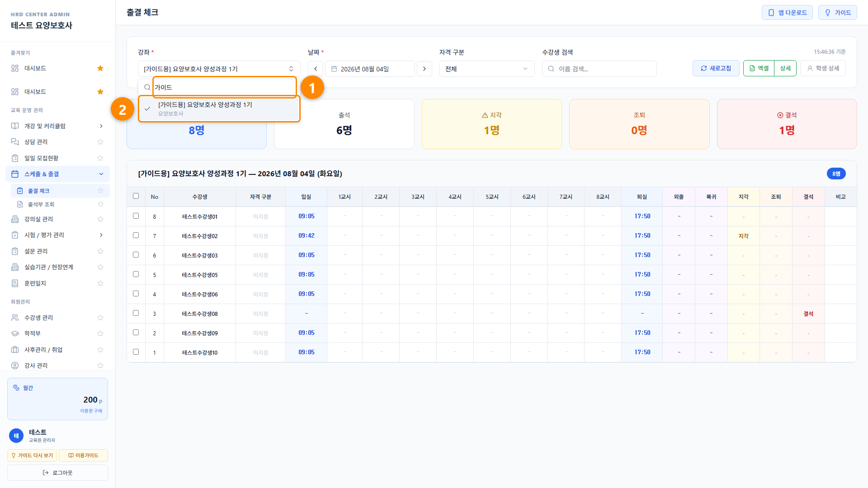Click the 학생 상세 button

pyautogui.click(x=823, y=68)
